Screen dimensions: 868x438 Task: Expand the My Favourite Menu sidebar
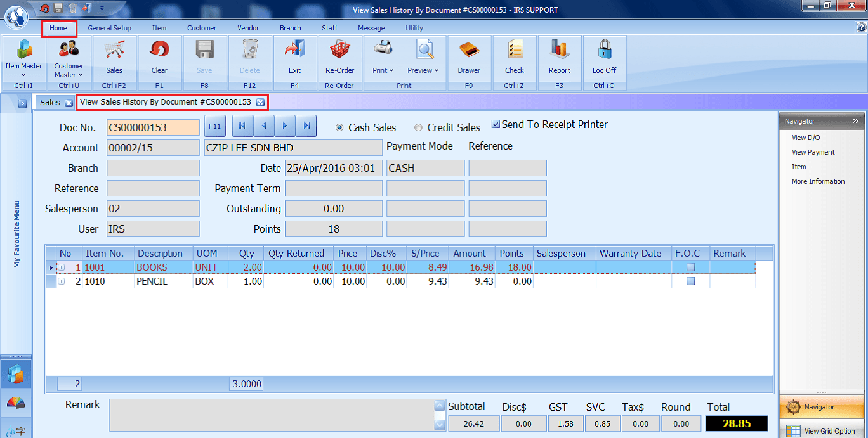point(22,103)
